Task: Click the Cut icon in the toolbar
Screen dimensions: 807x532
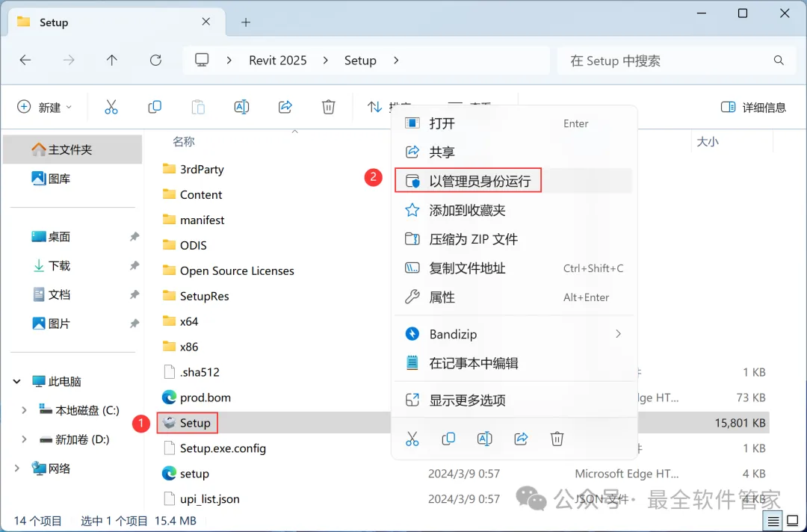Action: pyautogui.click(x=111, y=107)
